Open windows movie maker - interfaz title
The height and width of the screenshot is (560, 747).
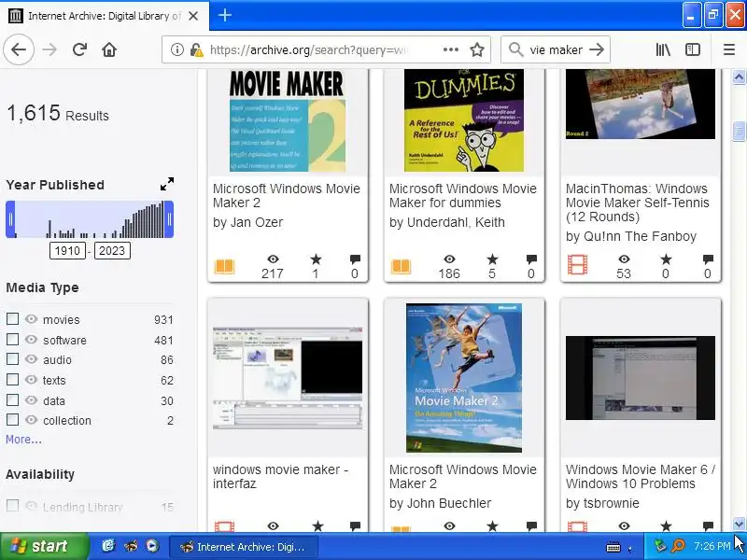pyautogui.click(x=281, y=476)
